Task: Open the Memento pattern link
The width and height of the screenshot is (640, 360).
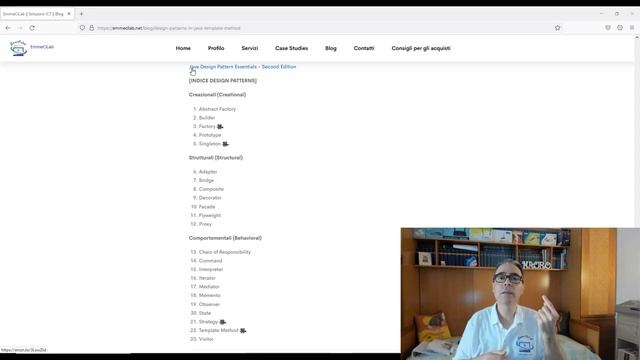Action: point(209,296)
